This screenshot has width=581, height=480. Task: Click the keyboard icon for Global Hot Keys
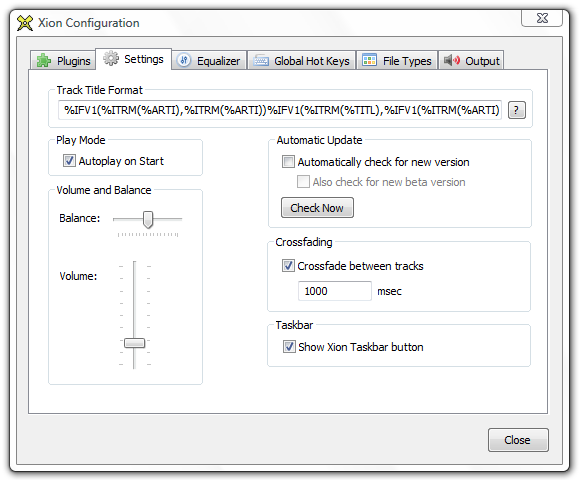[261, 60]
